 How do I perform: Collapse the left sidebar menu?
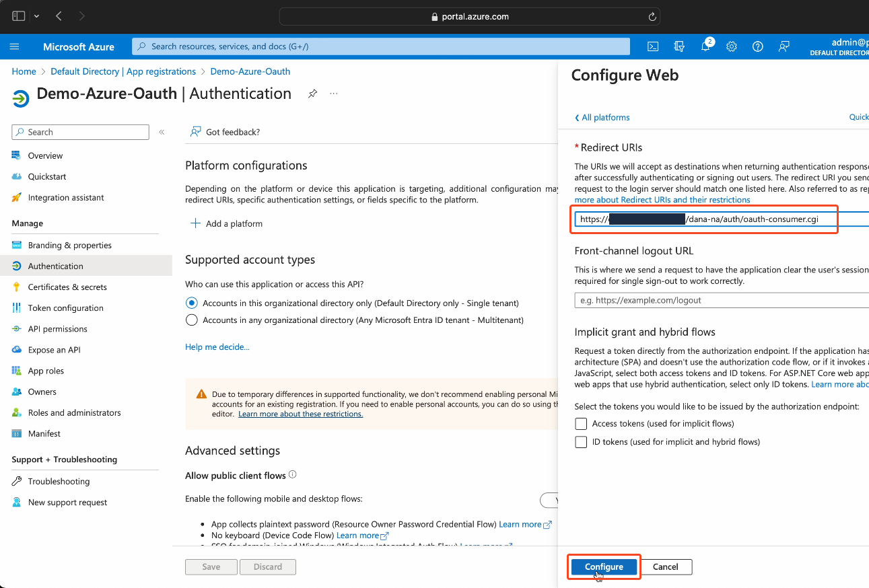click(x=162, y=132)
